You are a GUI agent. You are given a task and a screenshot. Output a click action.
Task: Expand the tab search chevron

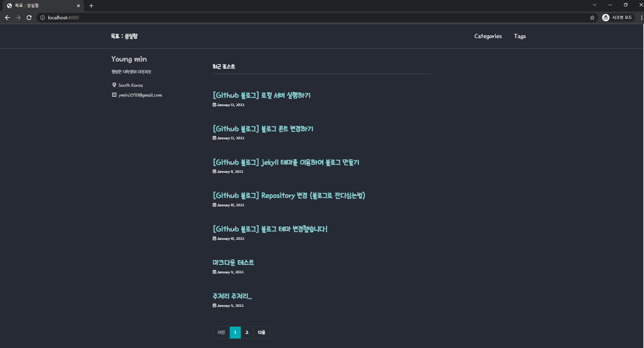(x=595, y=5)
